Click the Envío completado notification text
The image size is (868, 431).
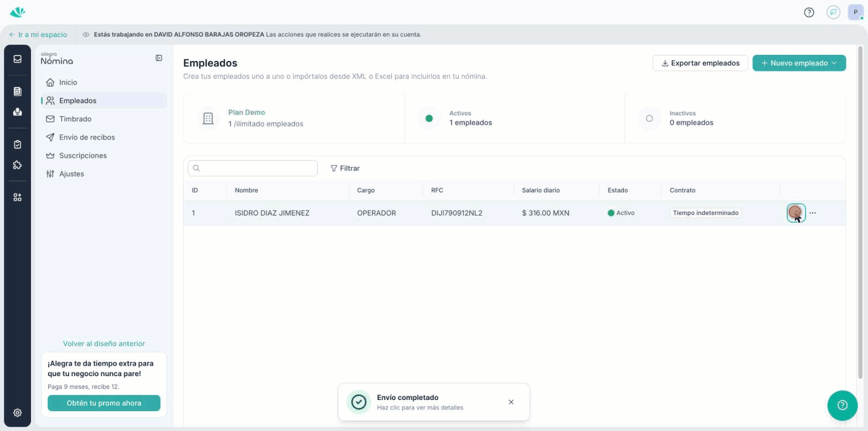pyautogui.click(x=407, y=398)
